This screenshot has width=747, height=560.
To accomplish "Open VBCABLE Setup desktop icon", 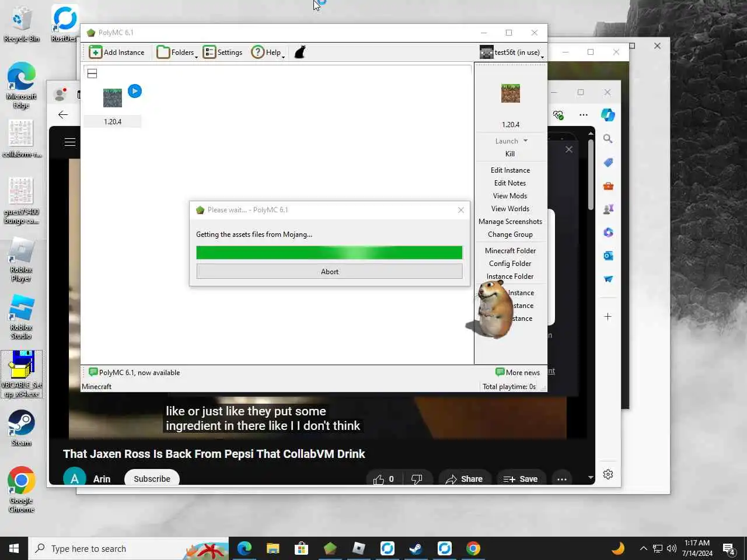I will click(x=22, y=374).
